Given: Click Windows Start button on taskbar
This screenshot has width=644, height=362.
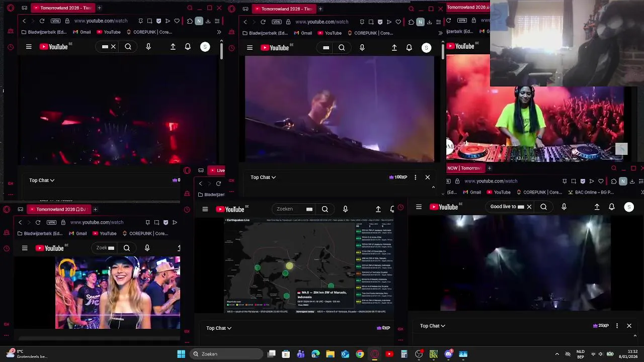Looking at the screenshot, I should pyautogui.click(x=181, y=354).
